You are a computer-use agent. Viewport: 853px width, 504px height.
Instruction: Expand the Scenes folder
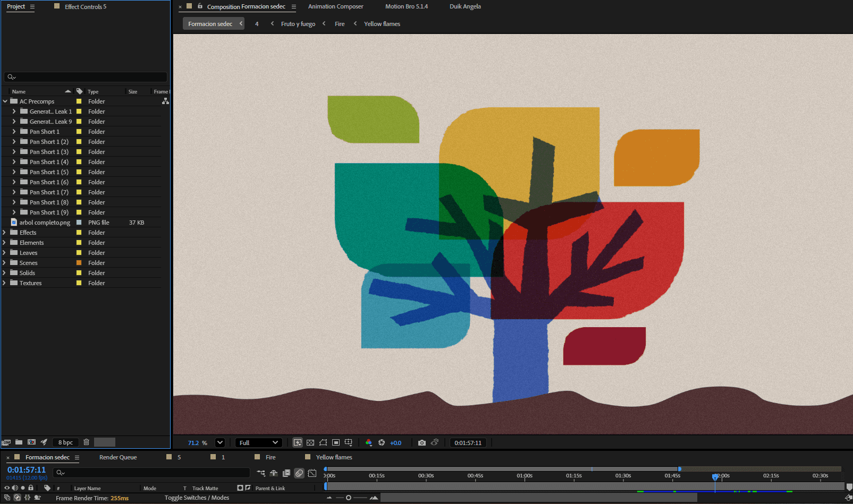(x=5, y=263)
